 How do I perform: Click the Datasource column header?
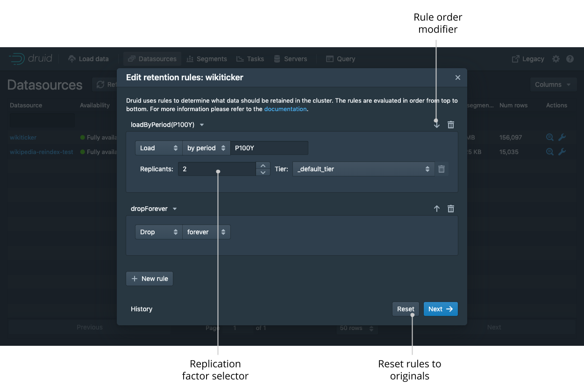pos(26,105)
